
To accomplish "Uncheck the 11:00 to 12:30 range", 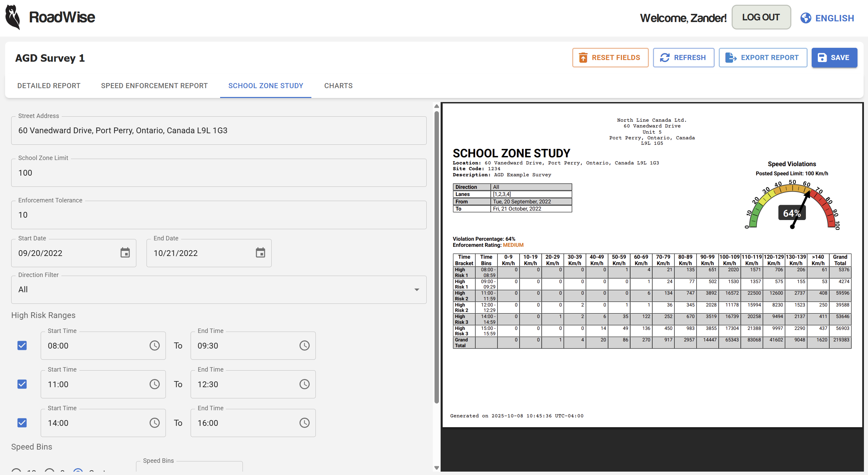I will tap(22, 384).
